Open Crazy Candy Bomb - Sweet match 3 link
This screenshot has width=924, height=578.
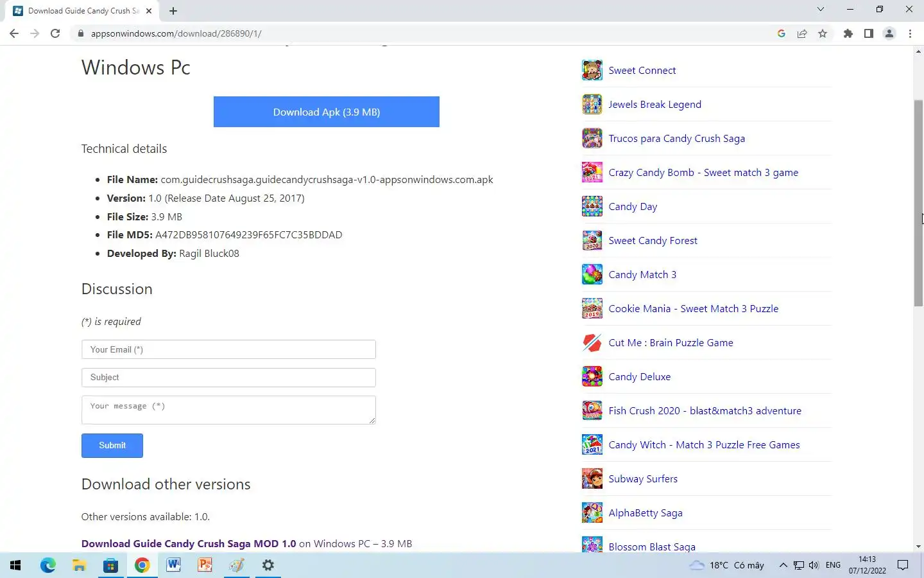pos(703,172)
